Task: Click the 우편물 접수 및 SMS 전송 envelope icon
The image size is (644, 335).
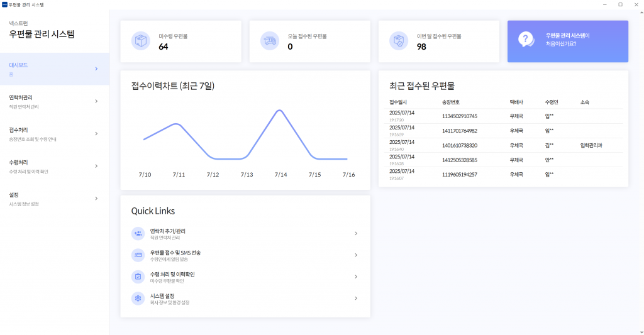Action: pos(138,255)
